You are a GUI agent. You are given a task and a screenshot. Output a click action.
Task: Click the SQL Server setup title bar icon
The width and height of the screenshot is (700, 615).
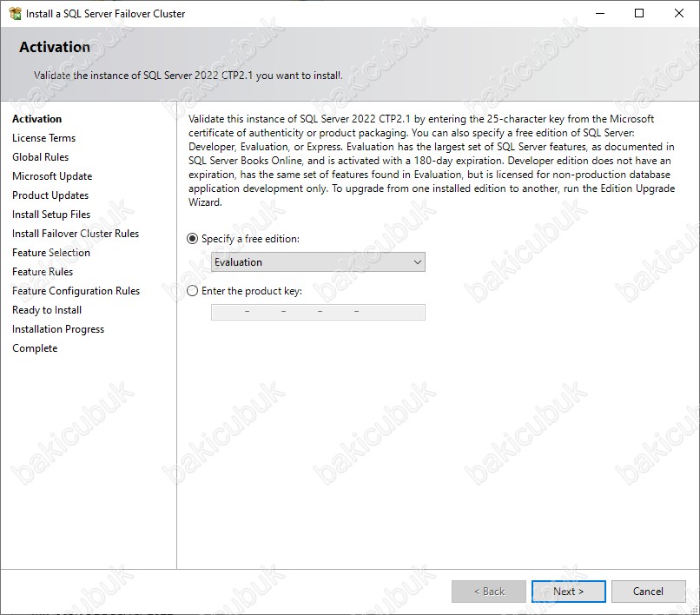[x=15, y=13]
